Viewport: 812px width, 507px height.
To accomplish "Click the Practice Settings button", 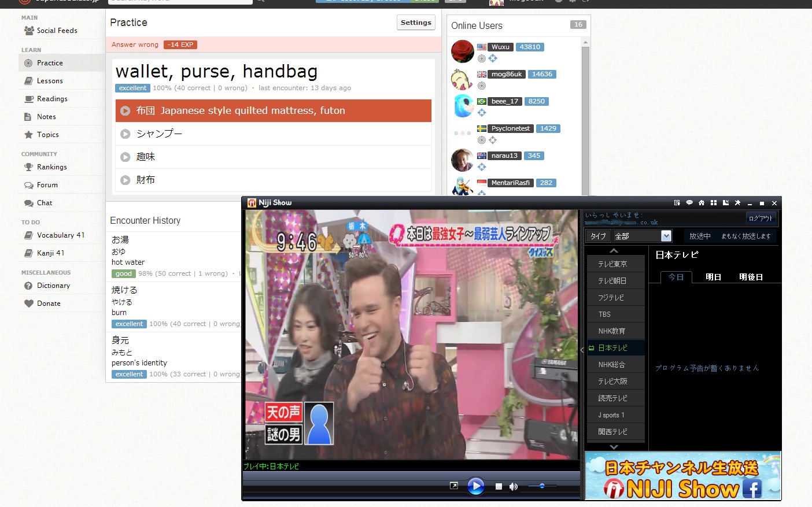I will click(x=416, y=23).
